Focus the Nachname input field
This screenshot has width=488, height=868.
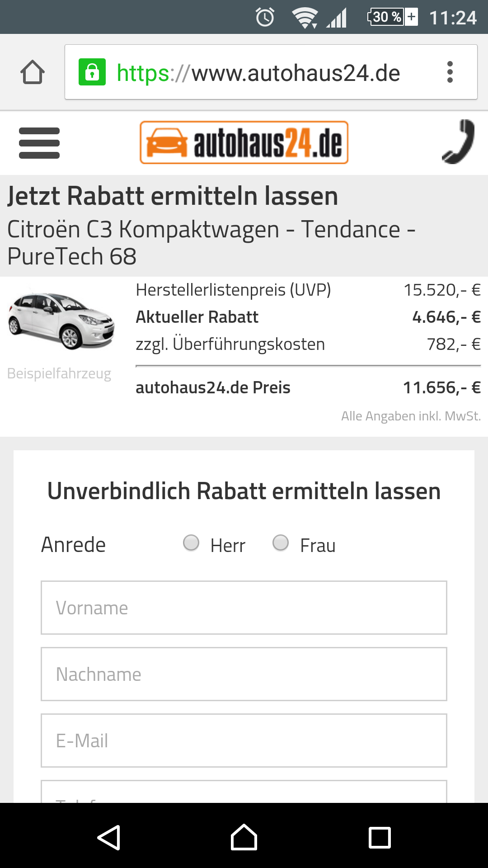(244, 674)
